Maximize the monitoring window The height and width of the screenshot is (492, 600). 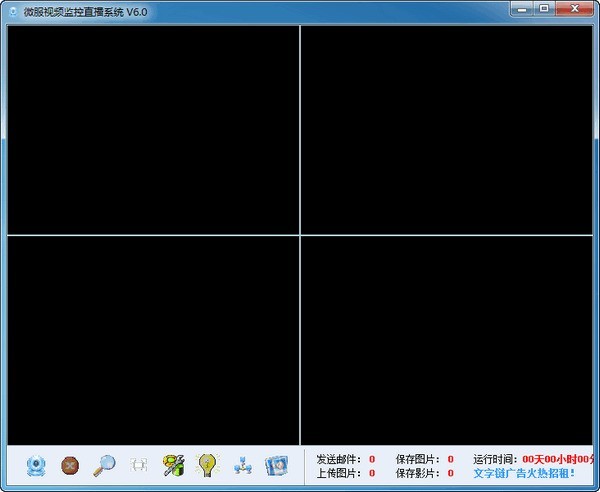pyautogui.click(x=545, y=8)
